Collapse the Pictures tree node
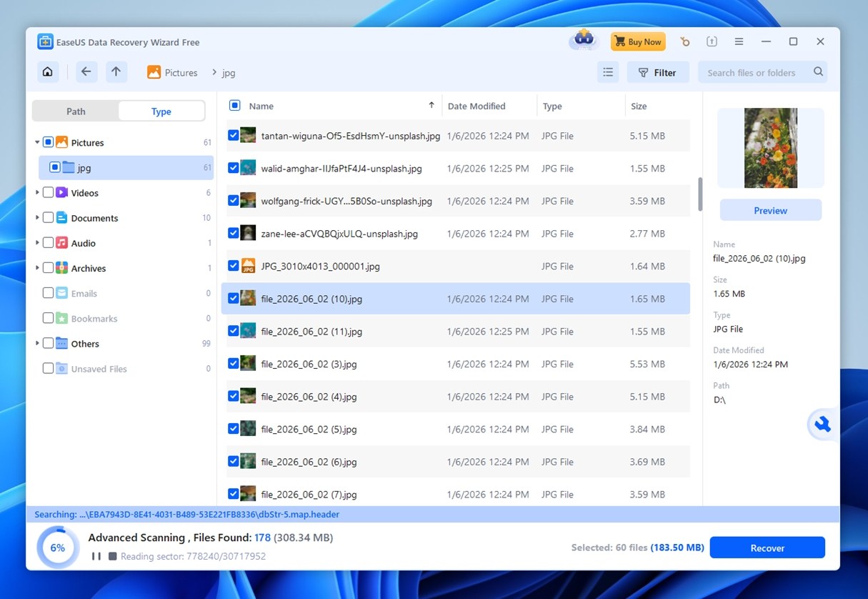Image resolution: width=868 pixels, height=599 pixels. click(37, 142)
